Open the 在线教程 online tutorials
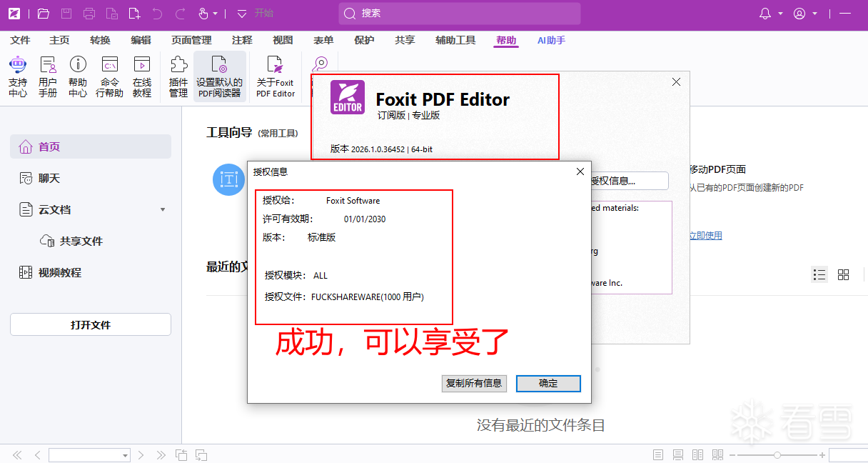The image size is (868, 463). 141,76
